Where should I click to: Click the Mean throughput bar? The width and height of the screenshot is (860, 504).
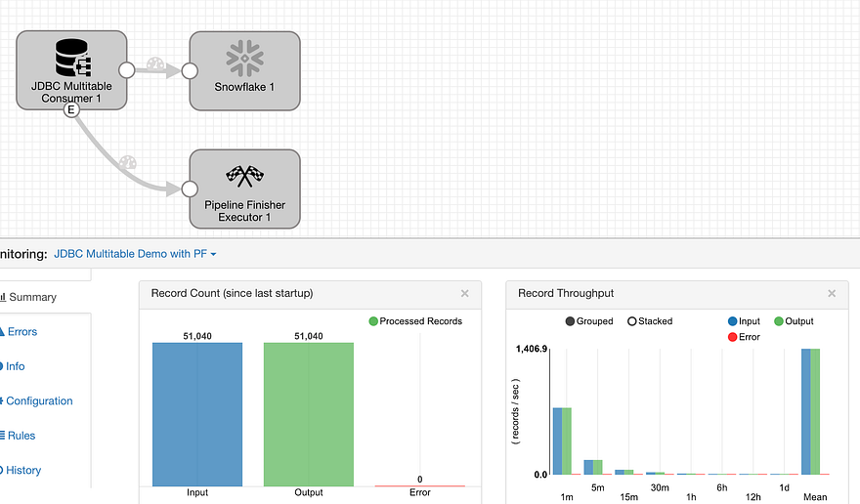tap(810, 411)
